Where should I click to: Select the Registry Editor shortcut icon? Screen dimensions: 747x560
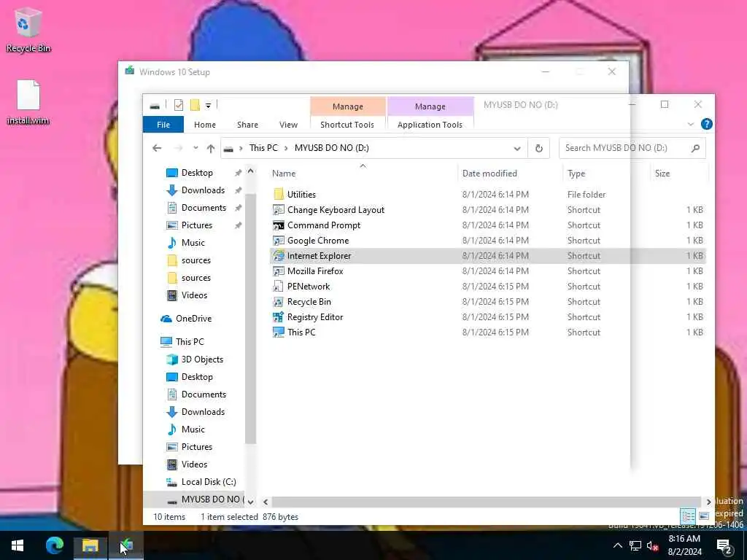tap(279, 316)
